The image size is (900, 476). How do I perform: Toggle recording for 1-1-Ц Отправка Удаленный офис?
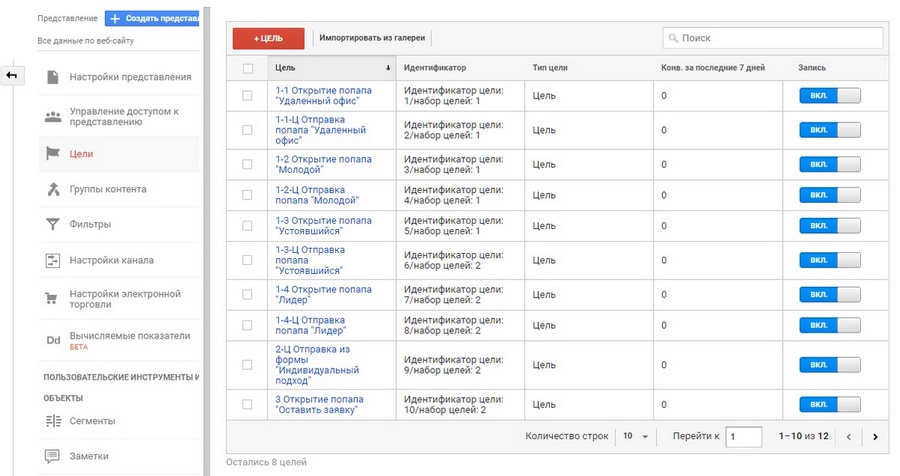point(830,130)
